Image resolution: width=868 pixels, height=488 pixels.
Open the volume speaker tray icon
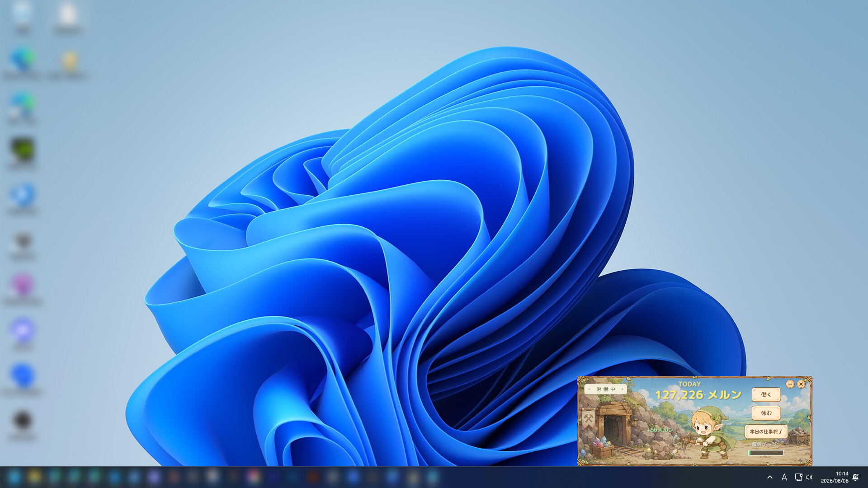809,477
